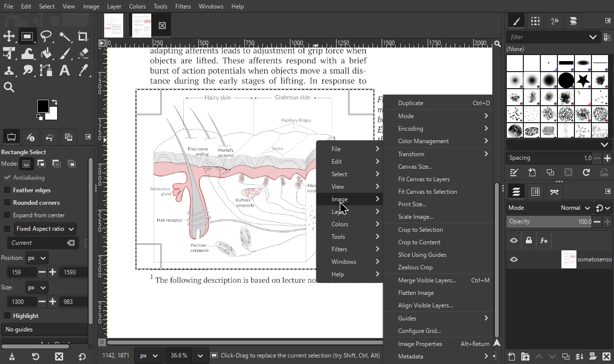Open the Colors menu
614x364 pixels.
pos(137,6)
